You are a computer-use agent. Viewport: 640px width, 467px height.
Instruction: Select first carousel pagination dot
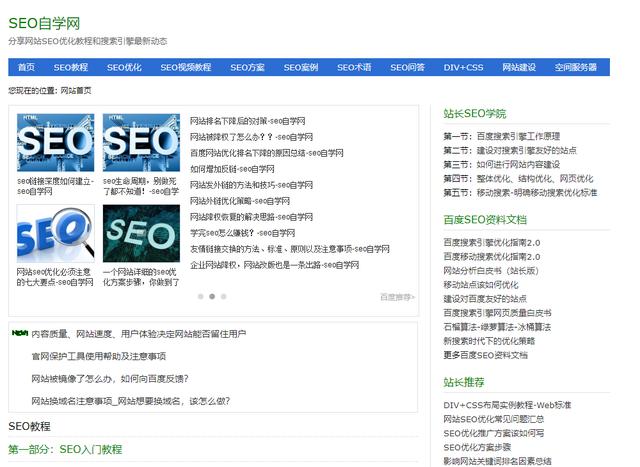point(200,296)
